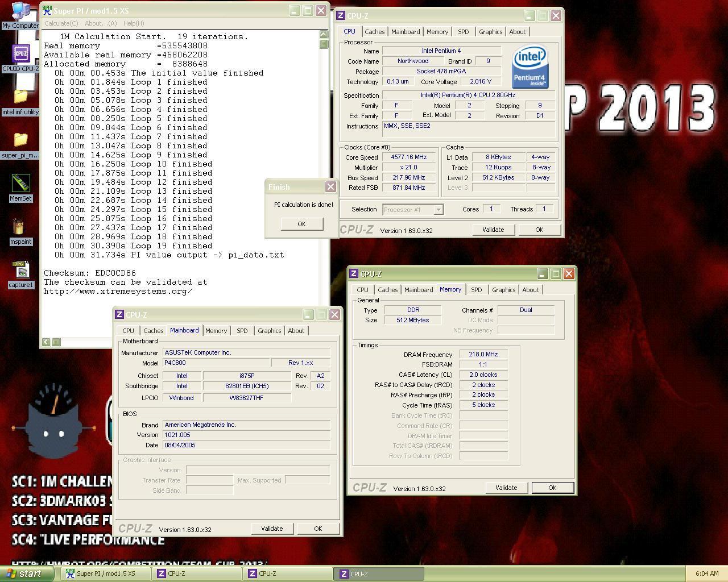Launch MemSet desktop icon
The height and width of the screenshot is (582, 728).
click(x=20, y=188)
